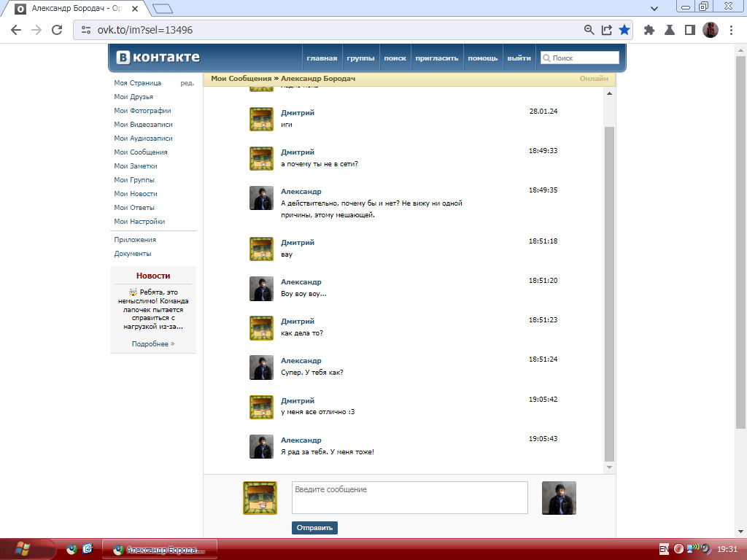Screen dimensions: 747x560
Task: Open the extensions puzzle icon
Action: (649, 30)
